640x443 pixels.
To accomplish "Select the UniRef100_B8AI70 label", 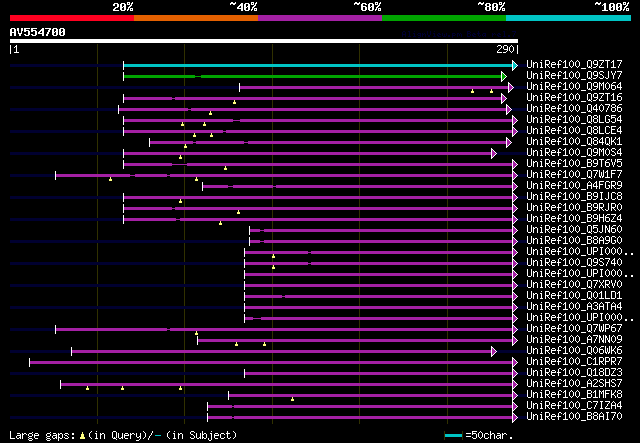I will coord(574,417).
